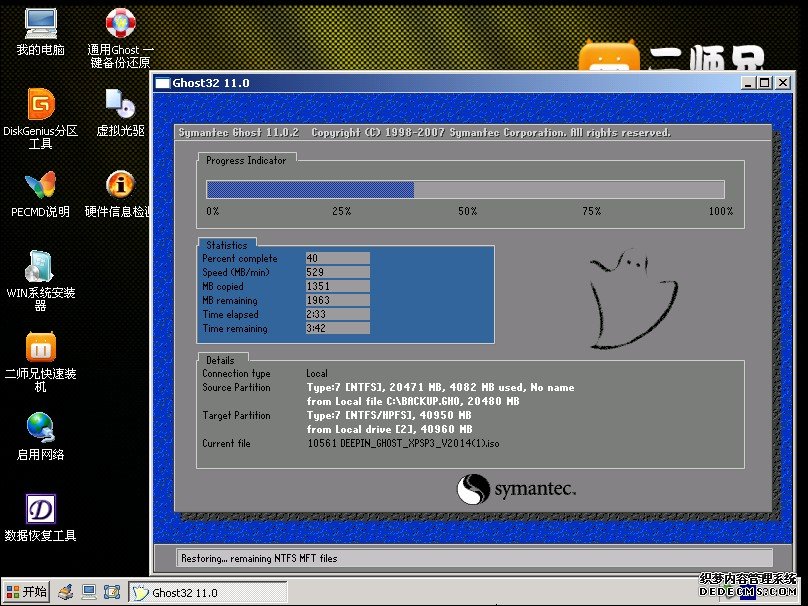Close the Ghost32 11.0 window
This screenshot has width=808, height=606.
[783, 82]
